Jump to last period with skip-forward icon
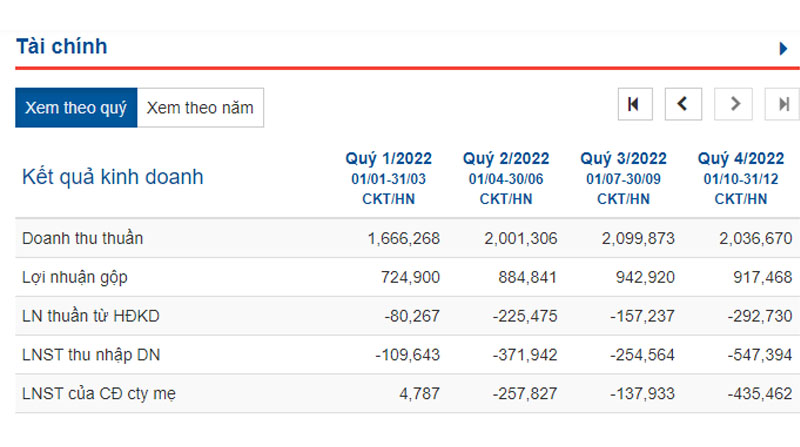Image resolution: width=800 pixels, height=447 pixels. (783, 104)
